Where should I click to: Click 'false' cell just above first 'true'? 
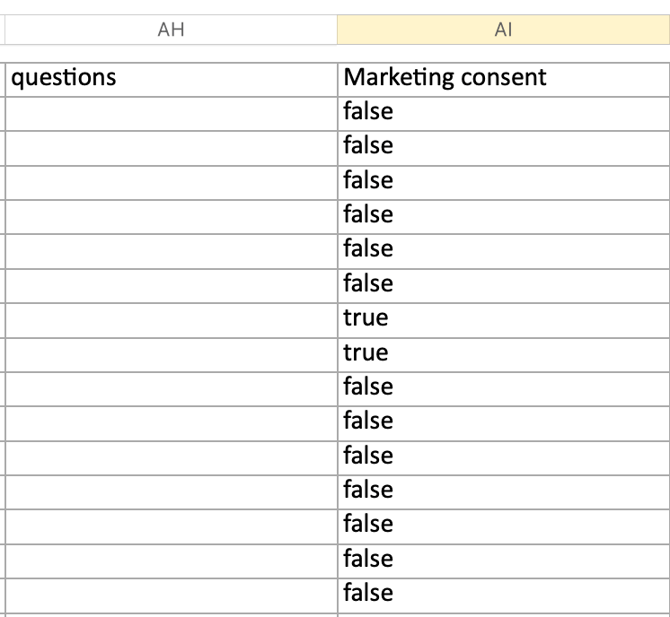pos(503,284)
